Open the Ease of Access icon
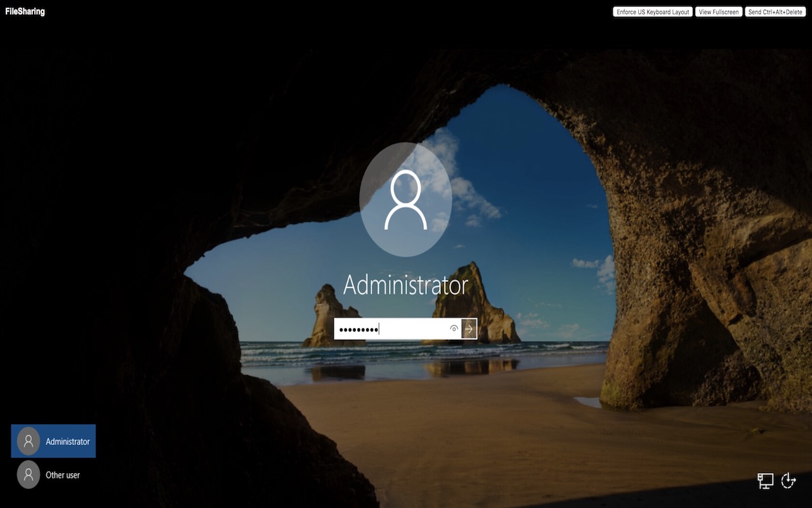 click(x=789, y=481)
